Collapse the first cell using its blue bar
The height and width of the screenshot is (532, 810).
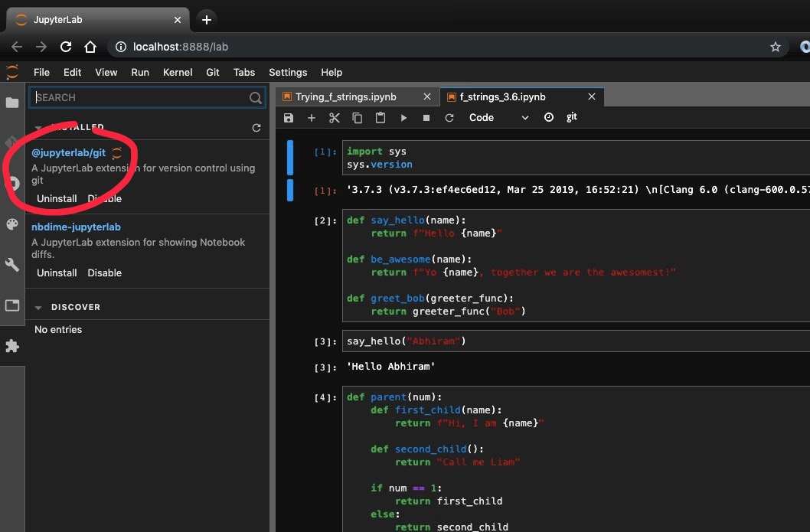point(290,157)
